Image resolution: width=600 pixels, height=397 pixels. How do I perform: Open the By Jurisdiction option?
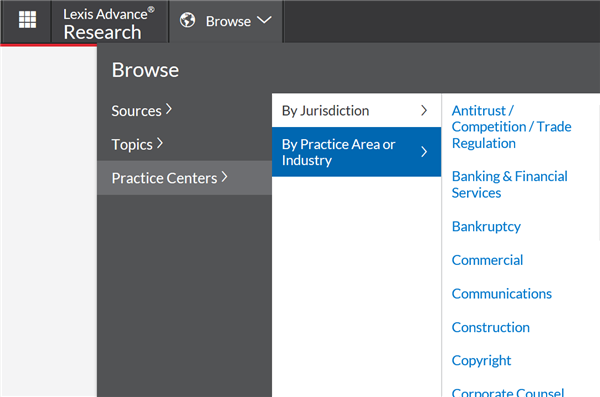[x=356, y=111]
